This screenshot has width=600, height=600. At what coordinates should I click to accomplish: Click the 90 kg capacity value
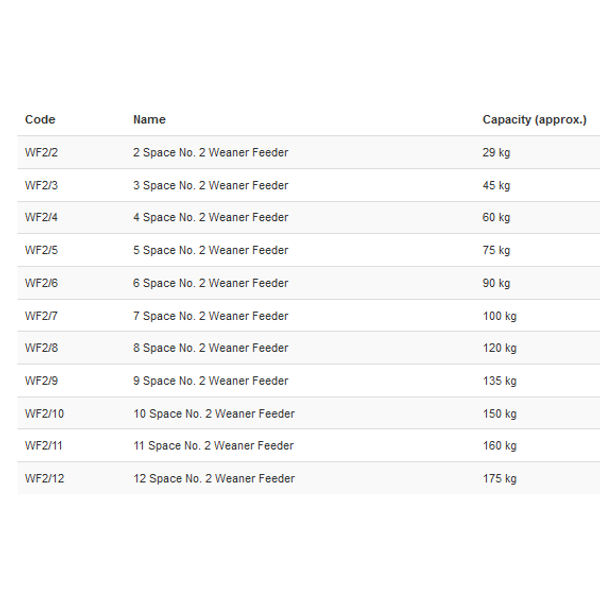pyautogui.click(x=496, y=283)
